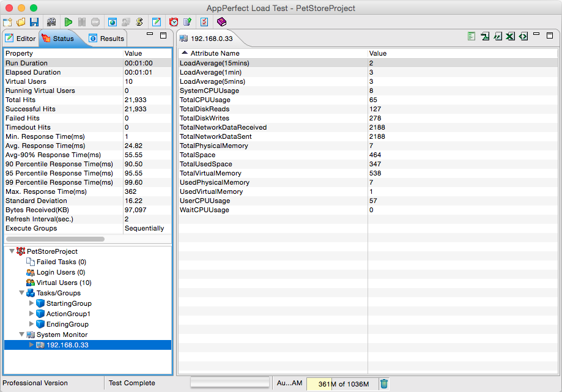Click the grayed users toolbar icon

pyautogui.click(x=126, y=22)
